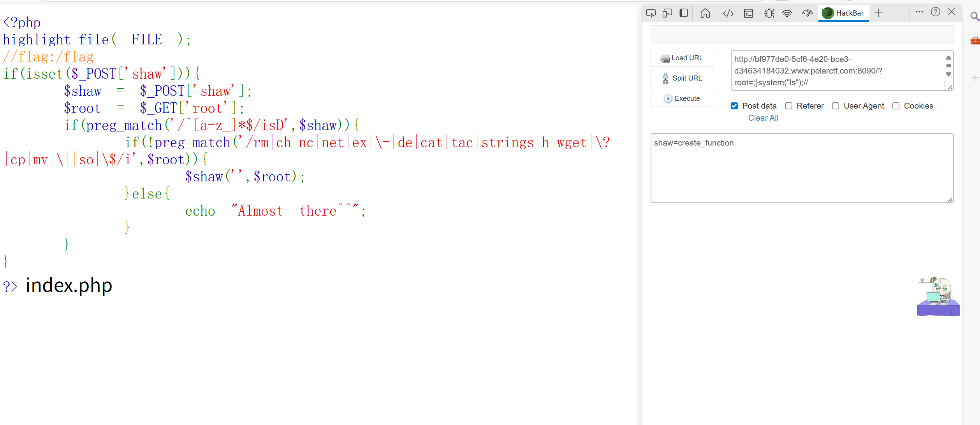This screenshot has width=980, height=425.
Task: Open more tools plus button
Action: (878, 13)
